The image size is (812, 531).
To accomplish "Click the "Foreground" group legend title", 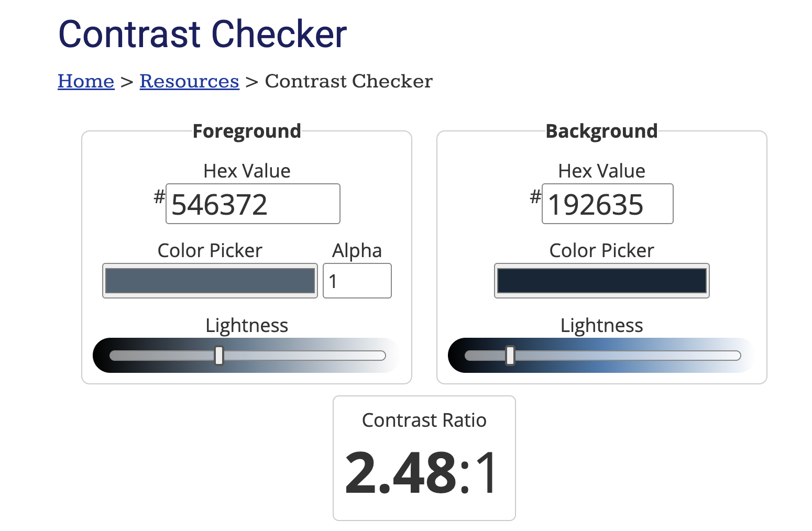I will pyautogui.click(x=247, y=131).
